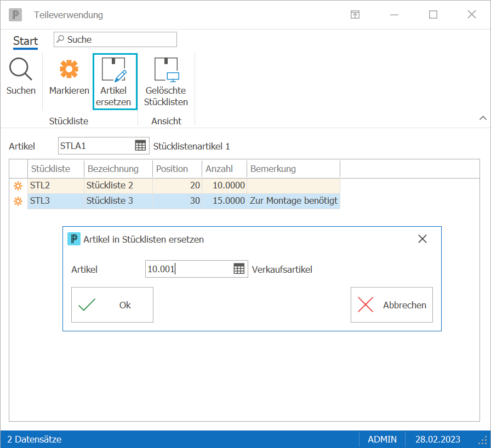The width and height of the screenshot is (491, 448).
Task: Maximize the Teileverwendung window
Action: pyautogui.click(x=433, y=15)
